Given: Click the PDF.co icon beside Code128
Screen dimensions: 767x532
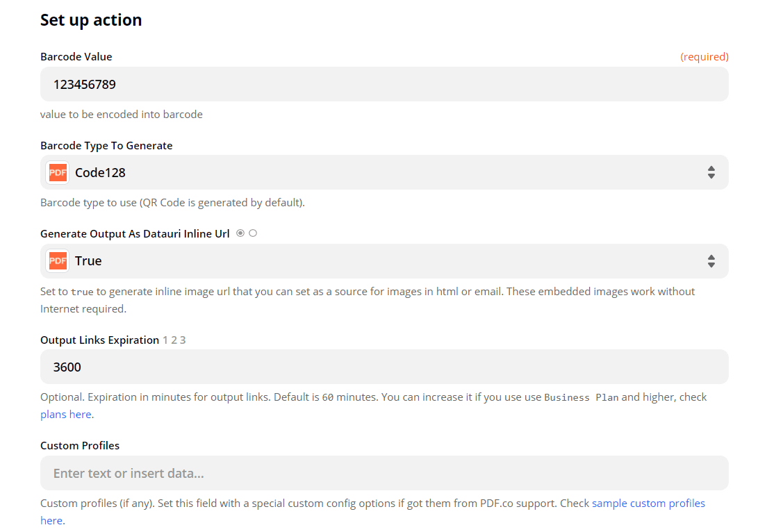Looking at the screenshot, I should (x=57, y=172).
